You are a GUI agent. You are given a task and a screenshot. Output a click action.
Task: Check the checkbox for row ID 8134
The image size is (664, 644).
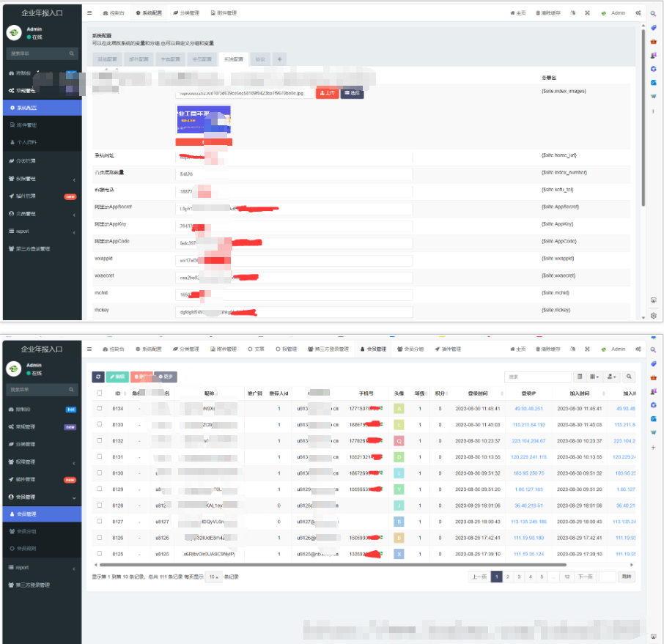(x=100, y=408)
